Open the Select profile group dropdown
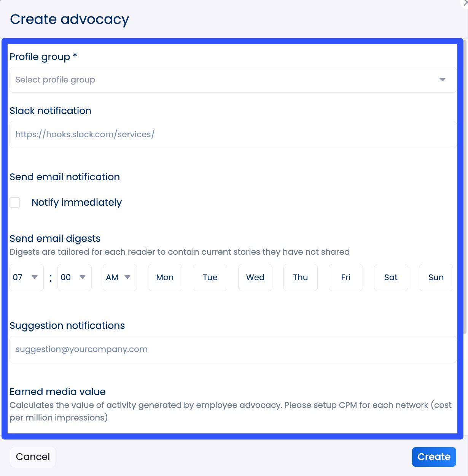The width and height of the screenshot is (468, 476). pos(233,80)
